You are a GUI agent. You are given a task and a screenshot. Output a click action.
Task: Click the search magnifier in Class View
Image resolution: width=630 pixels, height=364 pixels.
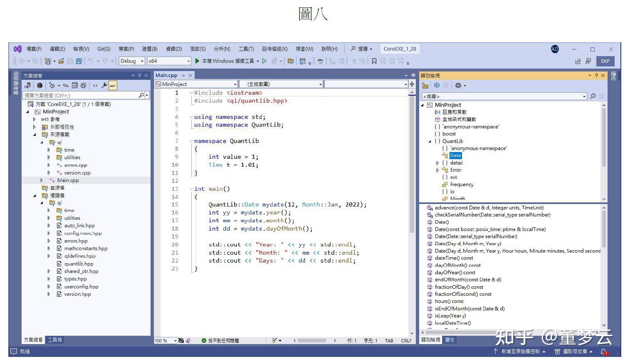point(593,96)
